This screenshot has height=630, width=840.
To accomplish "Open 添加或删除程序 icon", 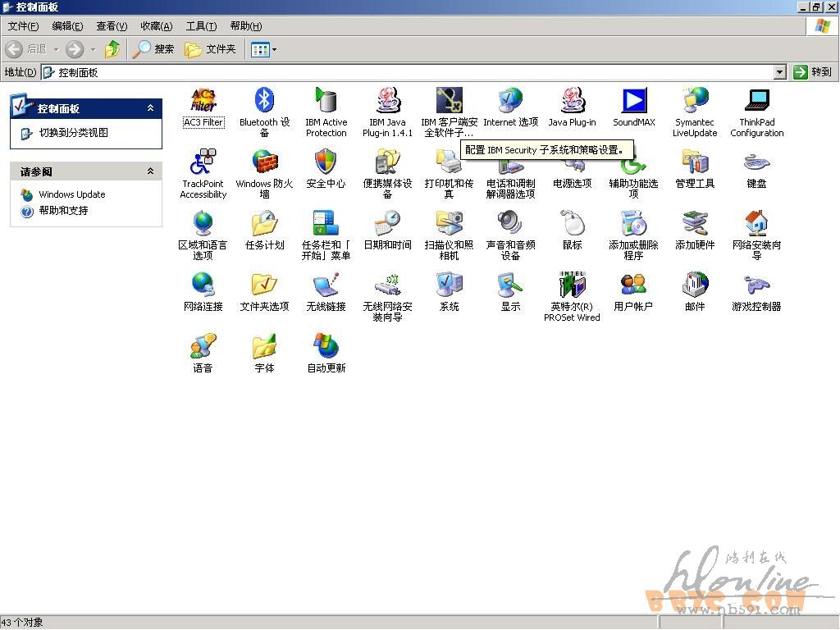I will (633, 224).
